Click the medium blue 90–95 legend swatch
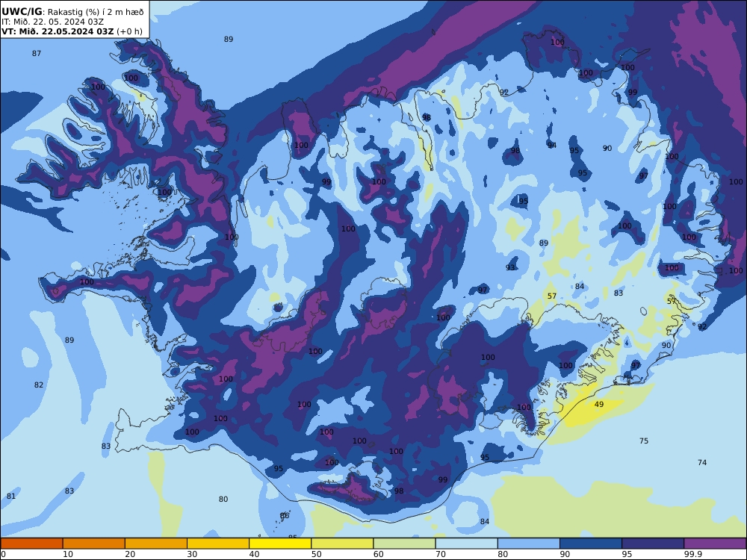The width and height of the screenshot is (747, 560). tap(591, 544)
